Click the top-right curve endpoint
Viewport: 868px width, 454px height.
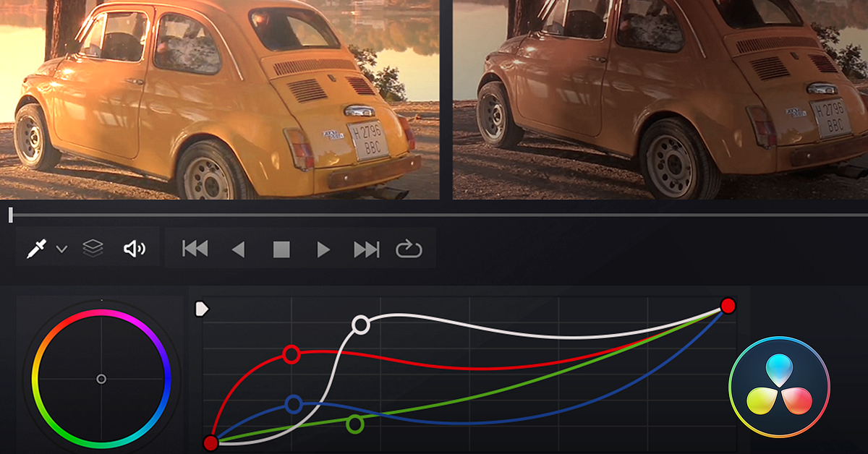728,307
